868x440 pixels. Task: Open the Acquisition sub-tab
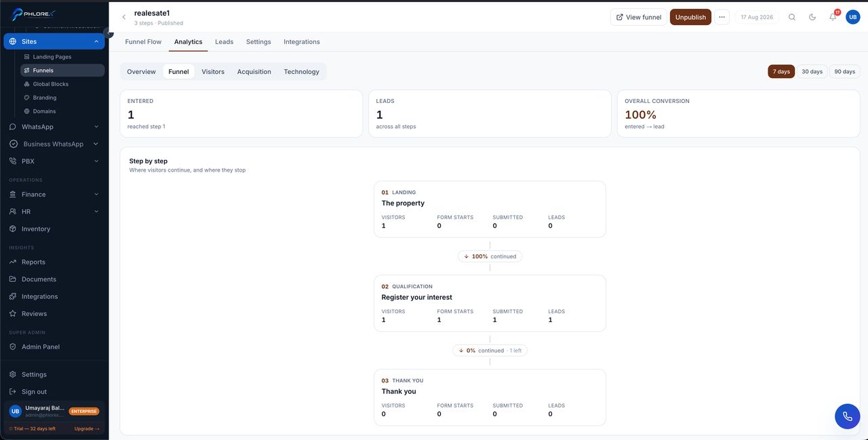[254, 72]
